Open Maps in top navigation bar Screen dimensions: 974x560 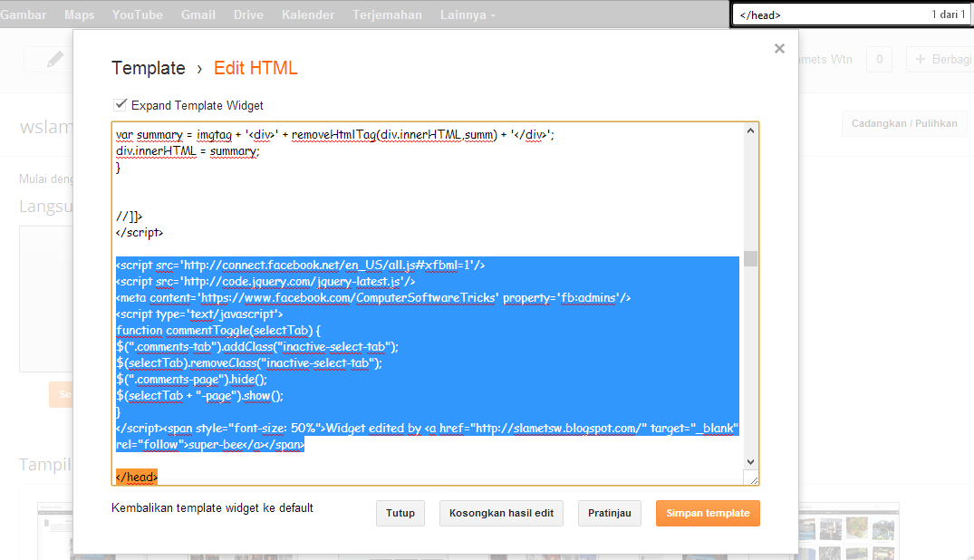click(x=80, y=14)
